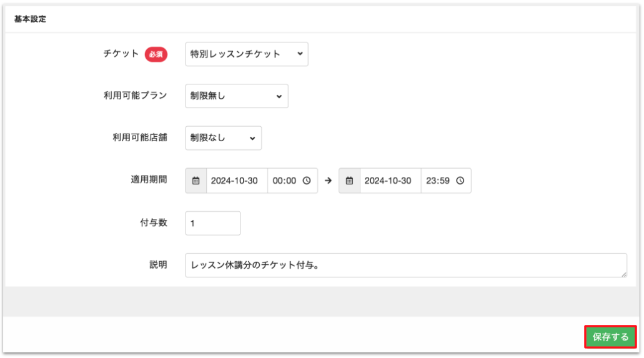Click the 利用可能プラン label
The image size is (644, 358).
click(x=136, y=96)
